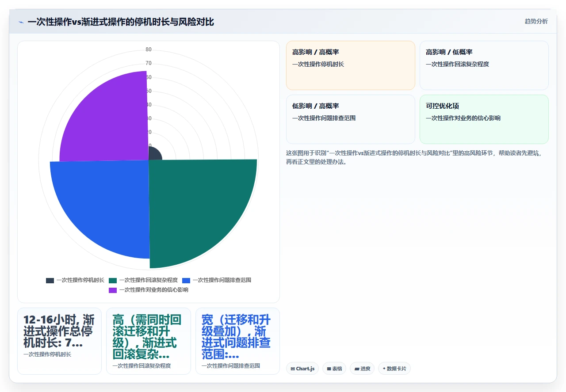Toggle the 一次性操作停机时长 legend entry
Viewport: 566px width, 392px height.
(75, 280)
